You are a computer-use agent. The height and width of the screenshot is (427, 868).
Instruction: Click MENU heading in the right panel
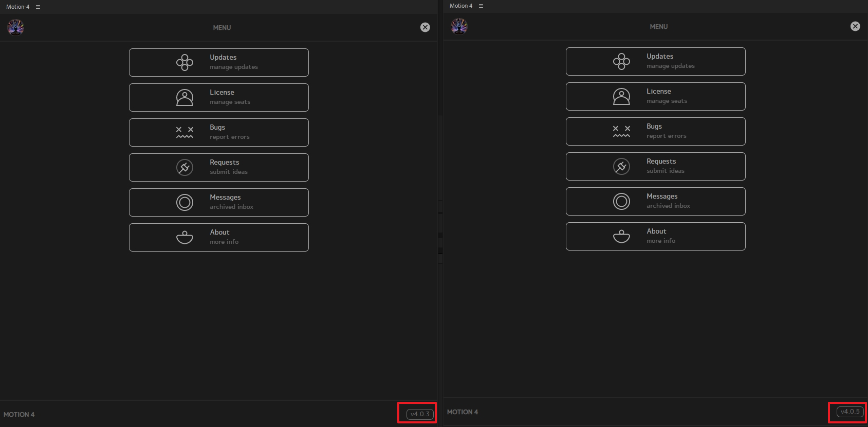click(x=659, y=27)
